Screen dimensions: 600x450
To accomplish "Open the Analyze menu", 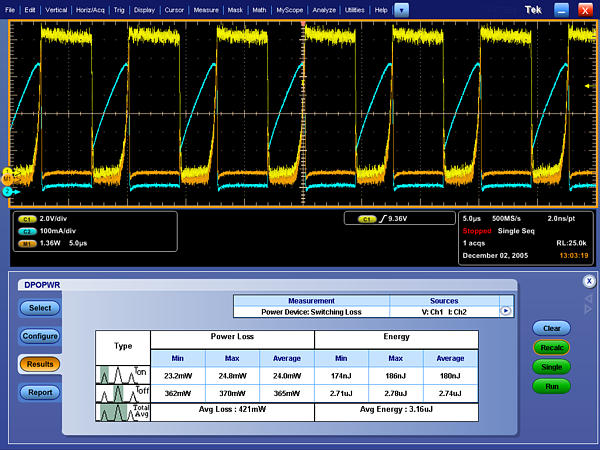I will pos(324,9).
